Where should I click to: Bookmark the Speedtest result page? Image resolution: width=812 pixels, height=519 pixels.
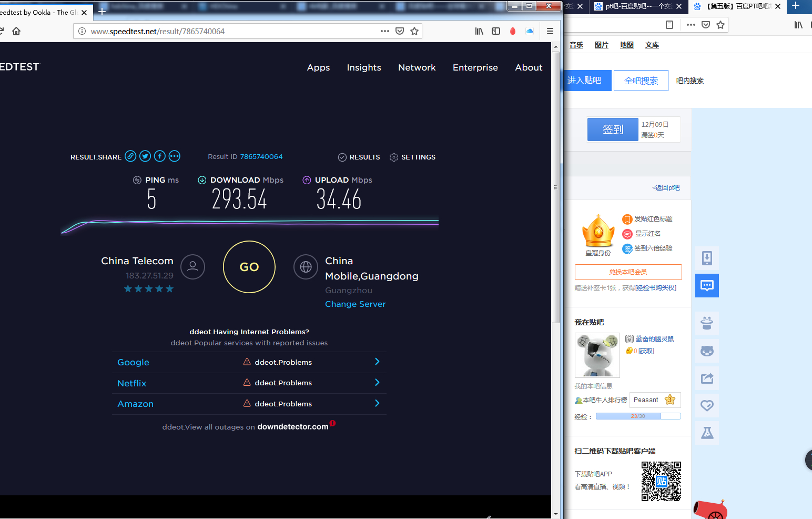(x=414, y=31)
